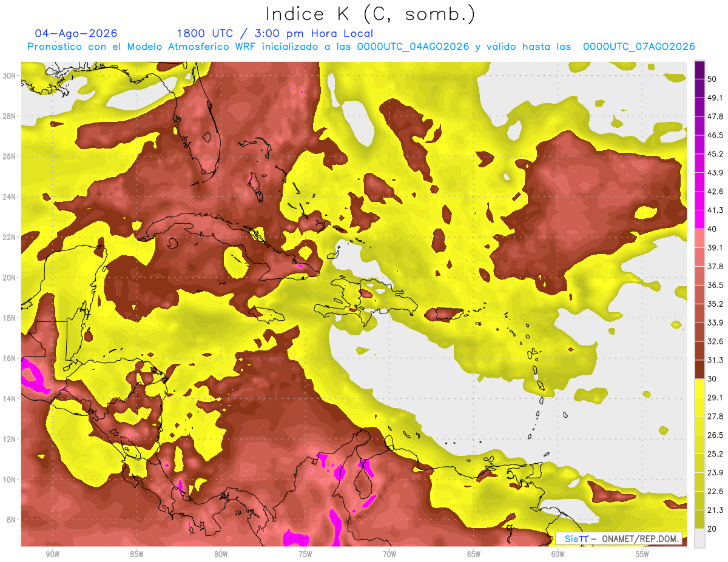Screen dimensions: 728x562
Task: Pick the magenta color bar segment between 40 and 41.3
Action: [x=699, y=219]
